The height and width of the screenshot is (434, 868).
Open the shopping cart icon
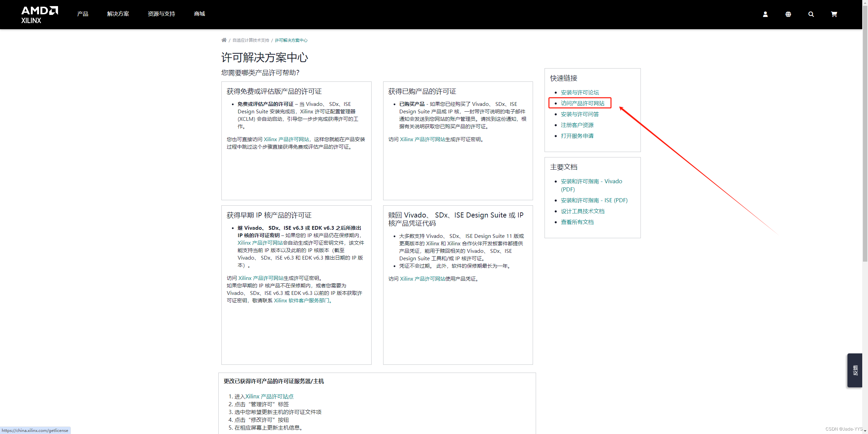(x=834, y=14)
